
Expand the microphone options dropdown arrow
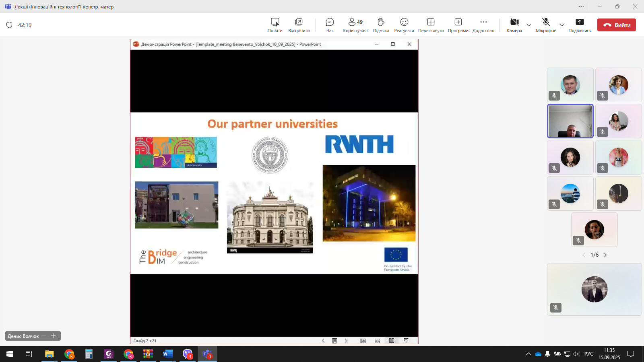(562, 25)
